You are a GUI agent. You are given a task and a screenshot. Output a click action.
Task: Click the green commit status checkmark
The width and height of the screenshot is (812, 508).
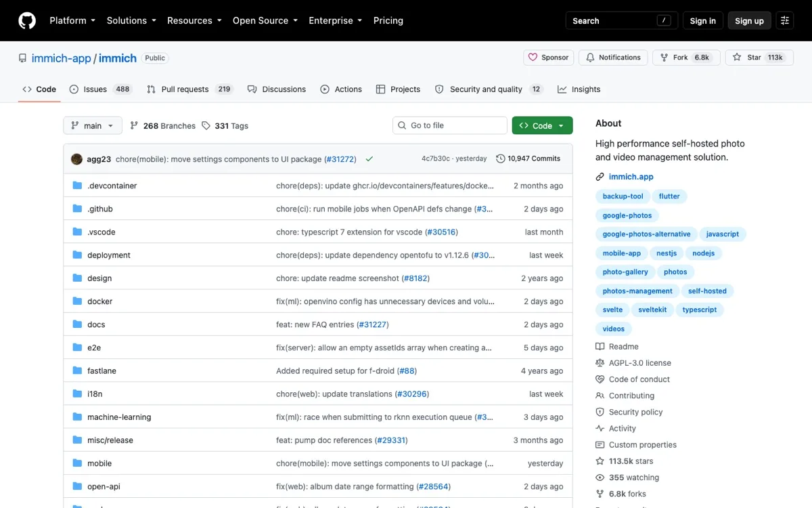pyautogui.click(x=369, y=158)
